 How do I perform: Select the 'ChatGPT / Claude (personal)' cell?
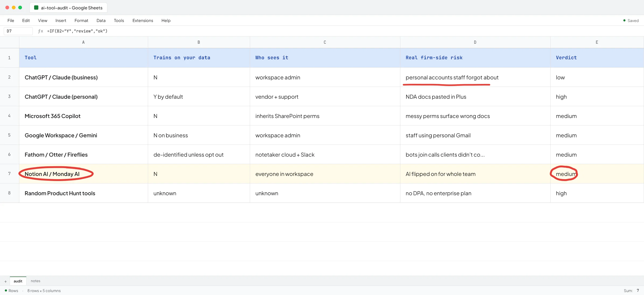[x=83, y=97]
